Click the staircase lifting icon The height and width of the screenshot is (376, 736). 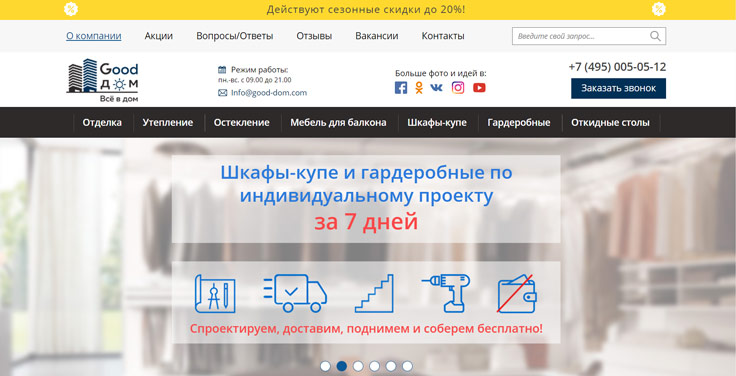(x=374, y=293)
